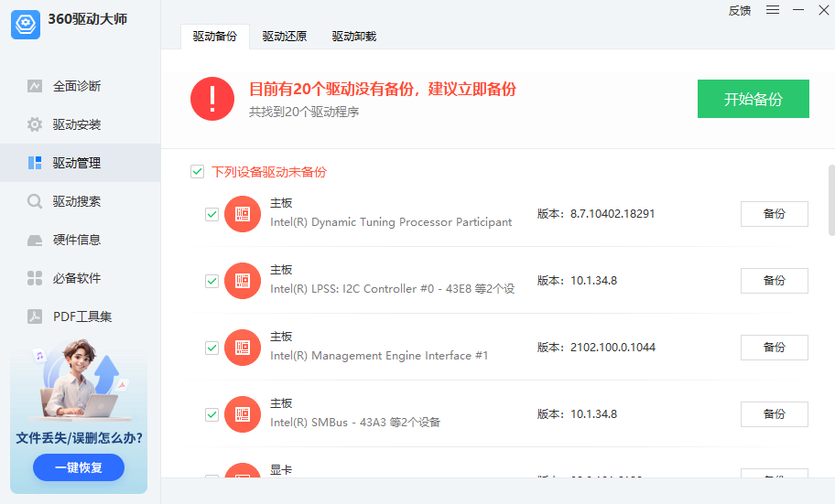Image resolution: width=835 pixels, height=504 pixels.
Task: Open the hamburger main menu icon
Action: (x=773, y=10)
